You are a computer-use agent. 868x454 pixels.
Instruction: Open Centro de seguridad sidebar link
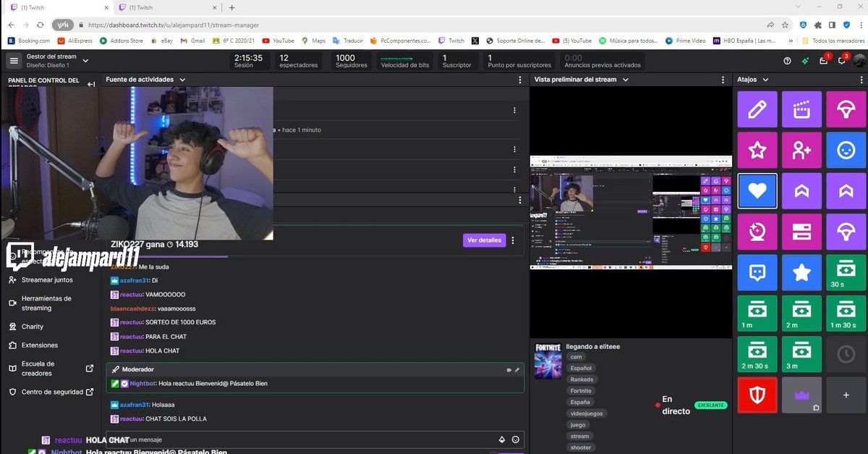(x=51, y=392)
